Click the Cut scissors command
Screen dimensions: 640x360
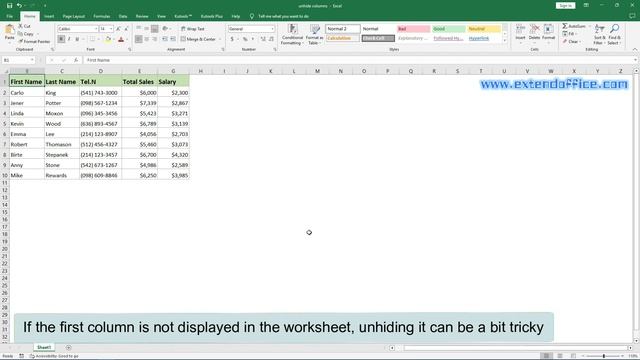click(x=24, y=26)
